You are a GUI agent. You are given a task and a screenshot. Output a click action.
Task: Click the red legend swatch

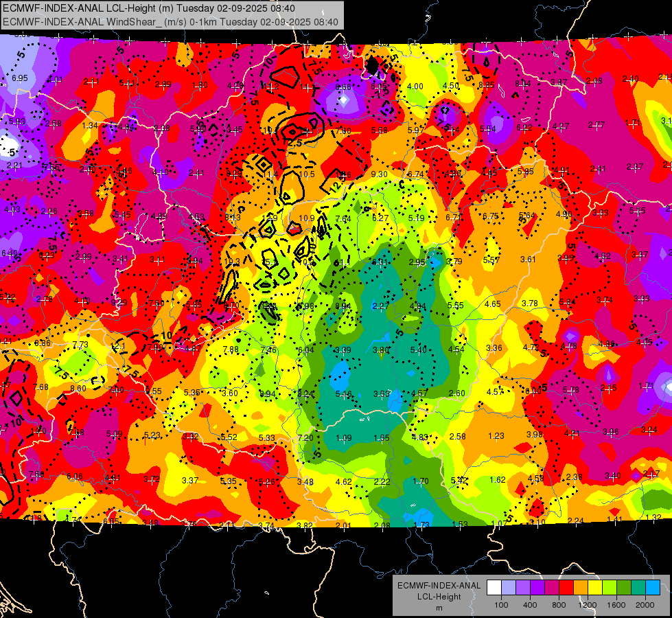pyautogui.click(x=566, y=588)
